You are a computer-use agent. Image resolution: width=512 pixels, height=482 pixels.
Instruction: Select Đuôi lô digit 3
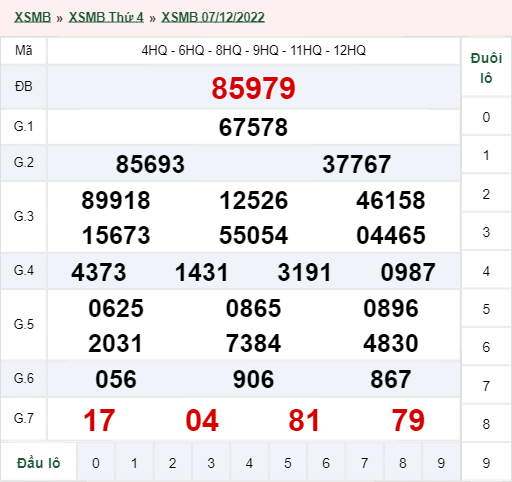pyautogui.click(x=486, y=232)
